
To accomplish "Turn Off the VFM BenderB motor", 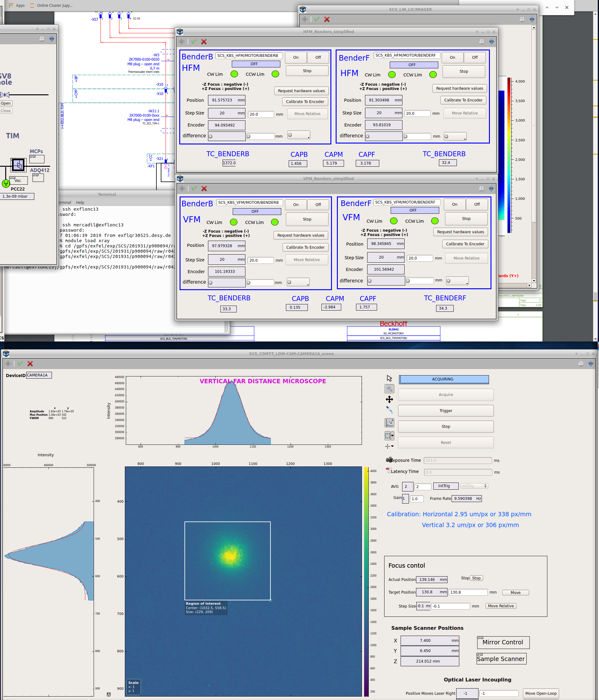I will coord(318,205).
